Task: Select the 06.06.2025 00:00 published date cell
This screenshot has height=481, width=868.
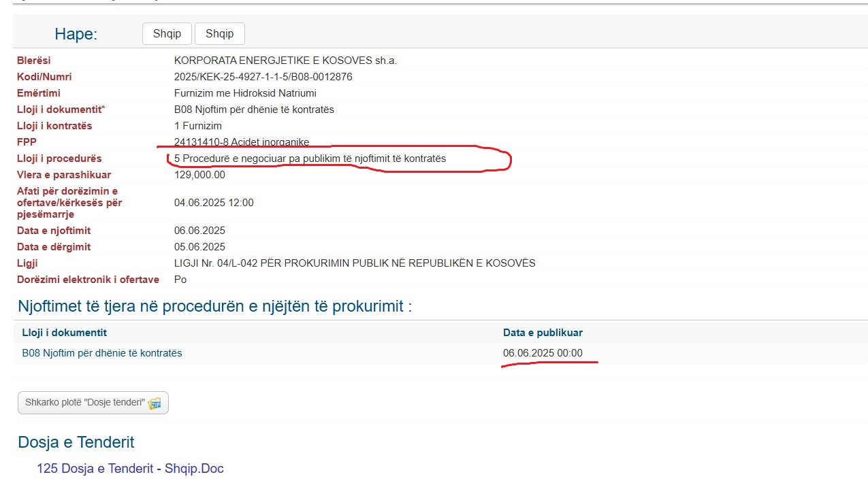Action: [543, 353]
